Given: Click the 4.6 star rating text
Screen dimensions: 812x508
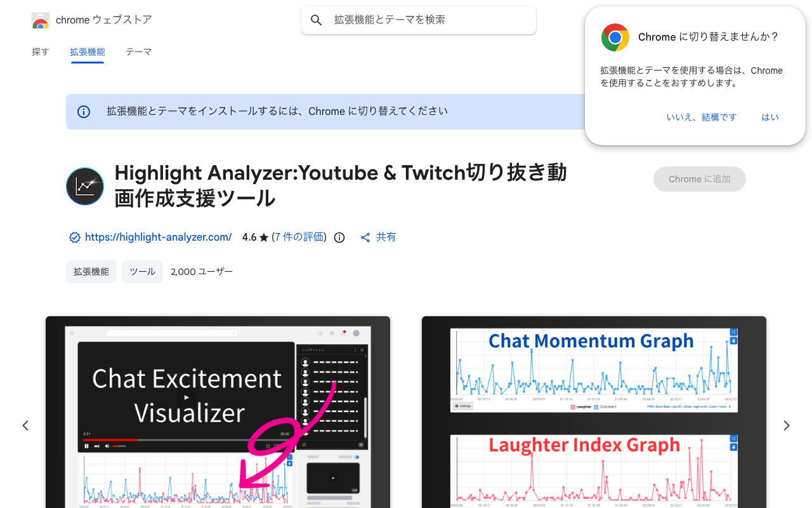Looking at the screenshot, I should coord(256,237).
